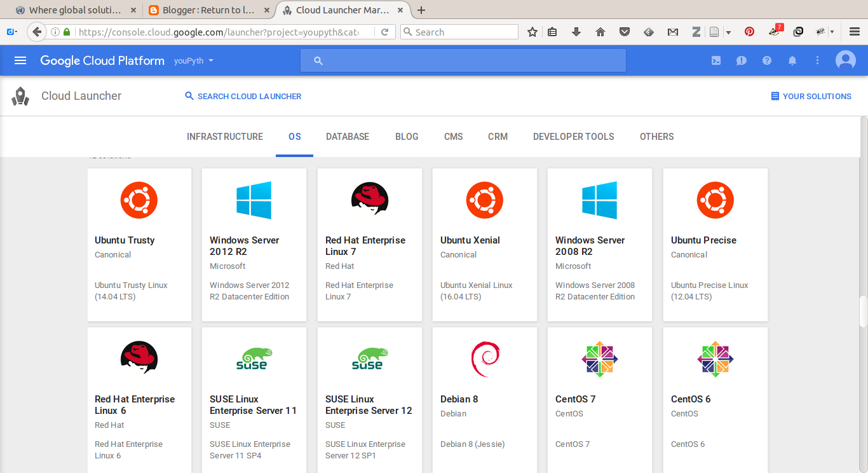868x473 pixels.
Task: Click the Pinterest extension icon
Action: (x=750, y=32)
